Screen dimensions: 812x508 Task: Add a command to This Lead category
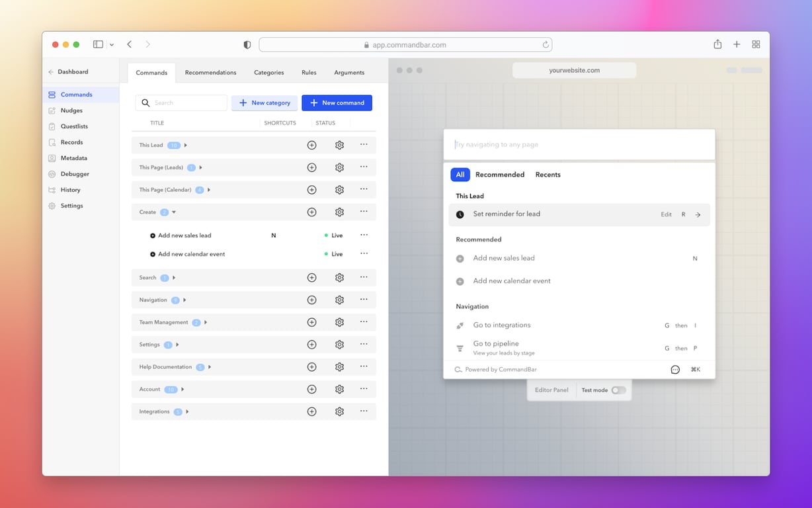[312, 145]
